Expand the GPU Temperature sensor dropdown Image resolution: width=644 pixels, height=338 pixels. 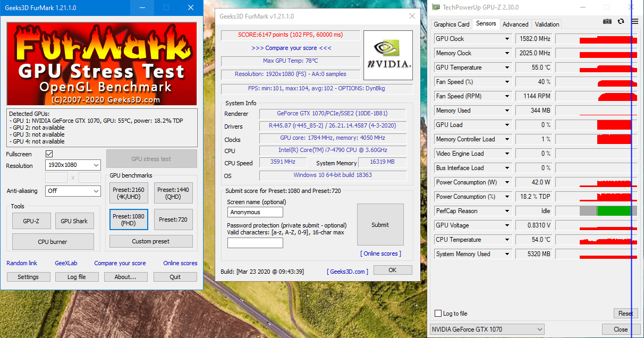coord(507,67)
